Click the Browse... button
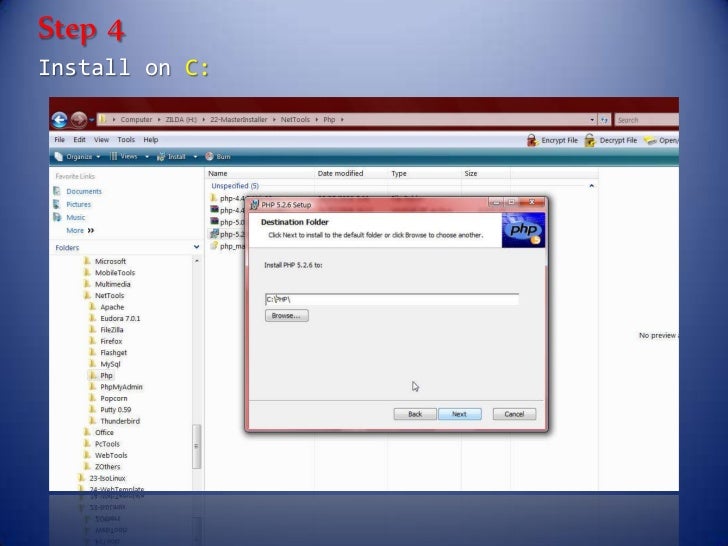The image size is (728, 546). pos(286,316)
